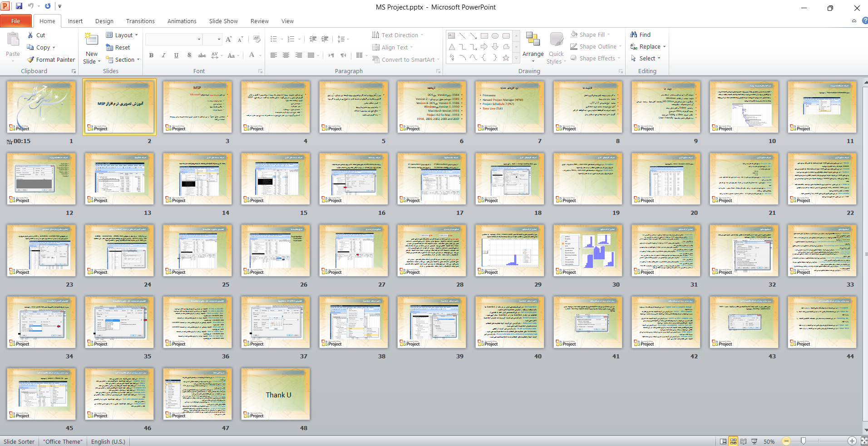Start Slide Show from status bar icon
The image size is (868, 446).
754,441
